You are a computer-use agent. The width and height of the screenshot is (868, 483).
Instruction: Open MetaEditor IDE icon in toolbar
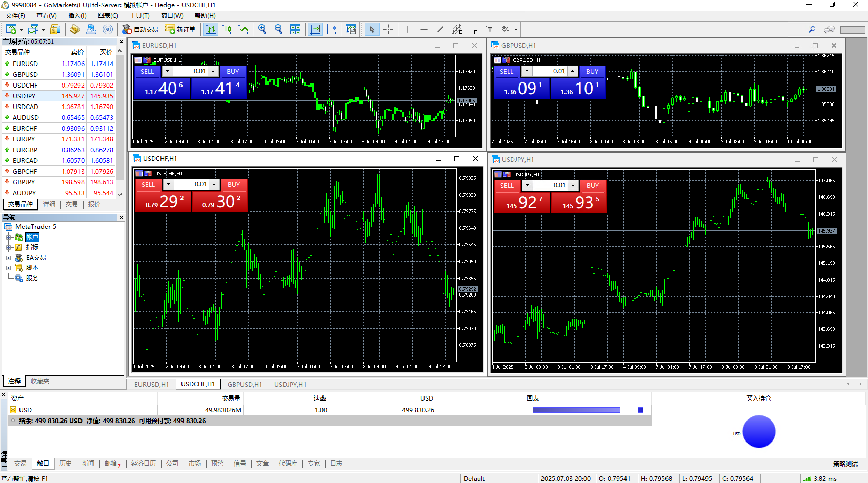pyautogui.click(x=74, y=29)
